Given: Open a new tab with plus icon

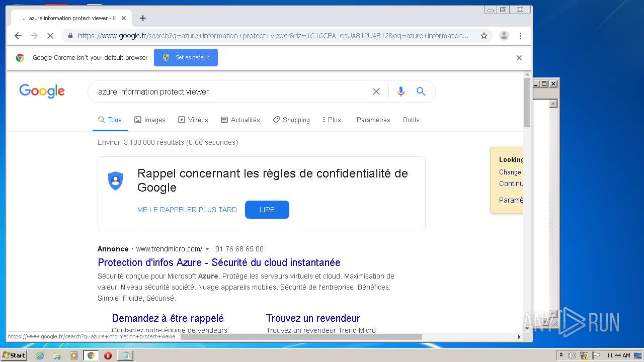Looking at the screenshot, I should click(x=143, y=18).
